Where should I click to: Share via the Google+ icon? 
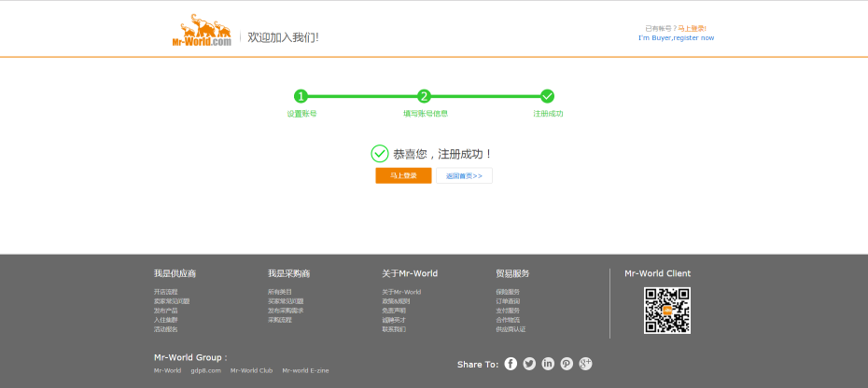pyautogui.click(x=585, y=364)
